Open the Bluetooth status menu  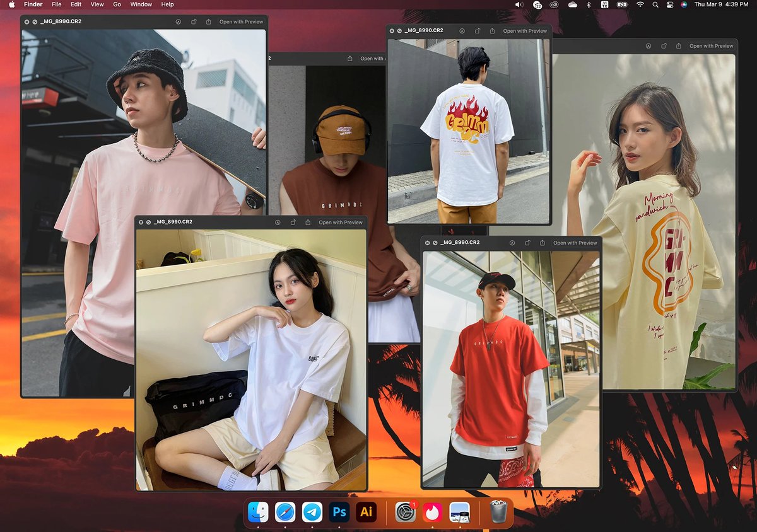589,4
